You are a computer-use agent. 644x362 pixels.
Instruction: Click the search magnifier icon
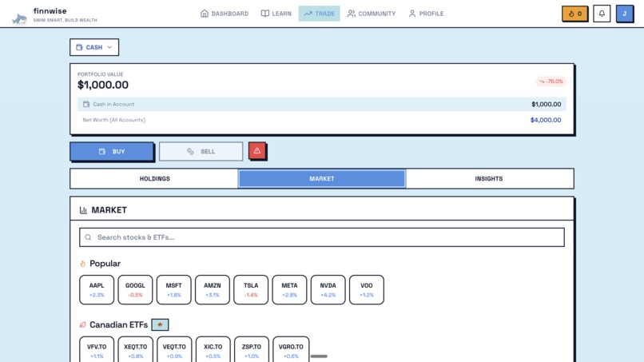[x=88, y=237]
